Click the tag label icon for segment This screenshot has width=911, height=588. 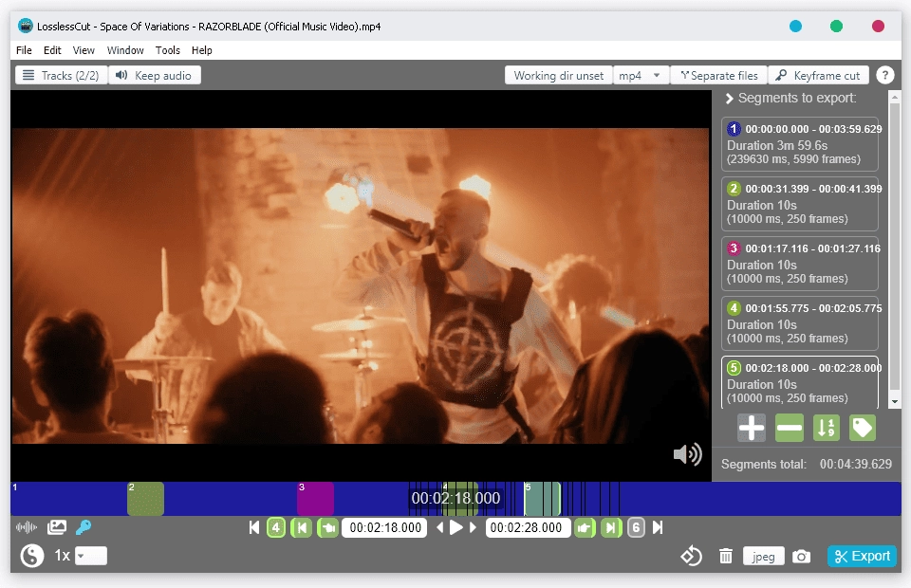pos(863,429)
